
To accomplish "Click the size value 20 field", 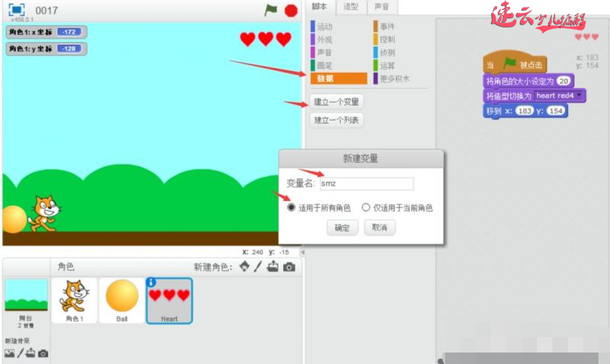I will tap(563, 80).
